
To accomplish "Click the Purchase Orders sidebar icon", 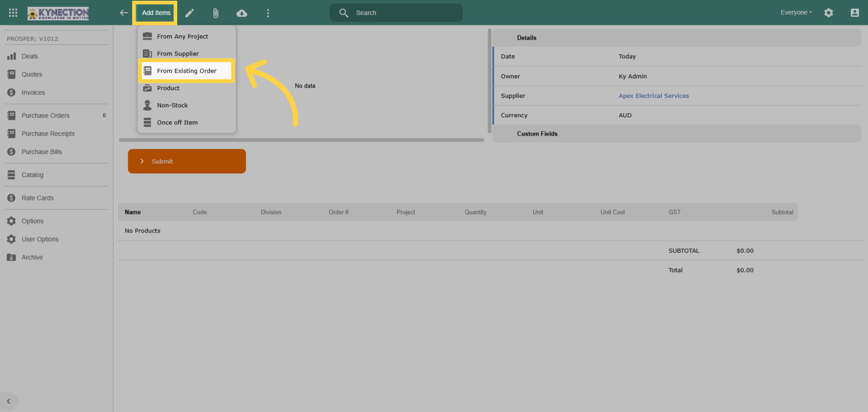I will 12,115.
